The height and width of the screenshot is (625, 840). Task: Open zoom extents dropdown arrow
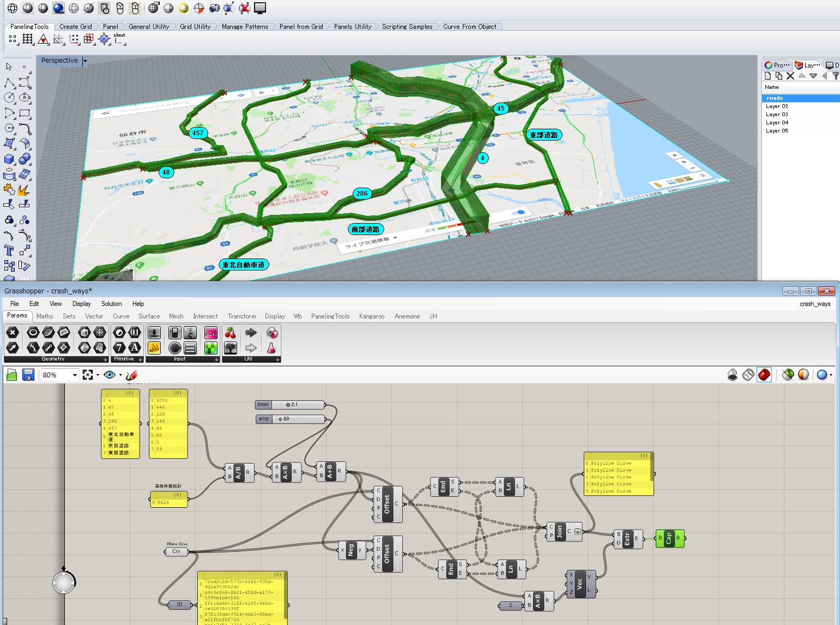coord(98,375)
